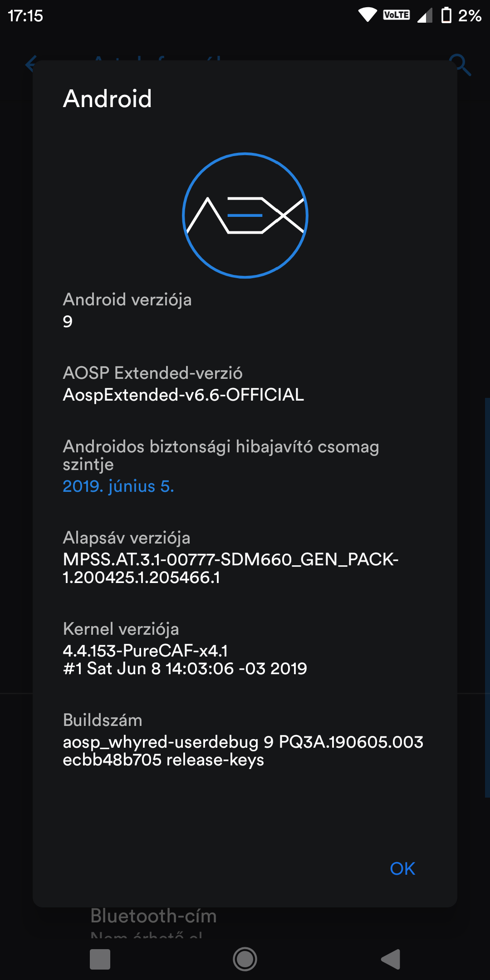Tap the MPSS baseband version text
Viewport: 490px width, 980px height.
coord(230,568)
